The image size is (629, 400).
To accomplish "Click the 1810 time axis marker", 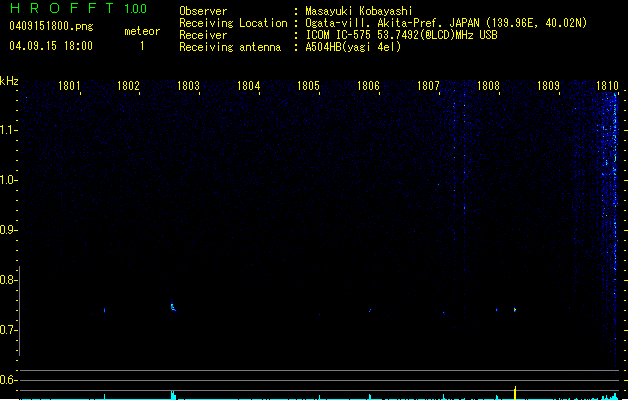I will coord(607,86).
